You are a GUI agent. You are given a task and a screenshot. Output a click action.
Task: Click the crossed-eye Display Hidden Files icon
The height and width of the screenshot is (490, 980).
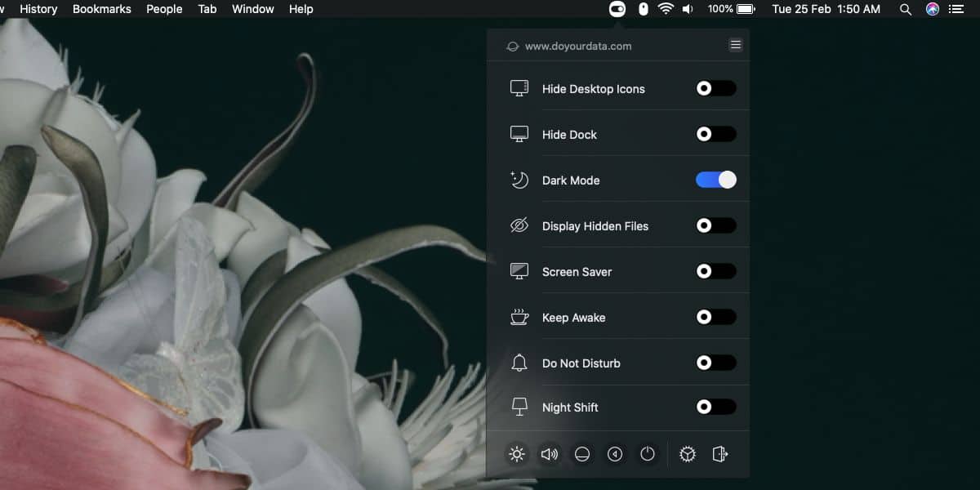click(x=519, y=225)
